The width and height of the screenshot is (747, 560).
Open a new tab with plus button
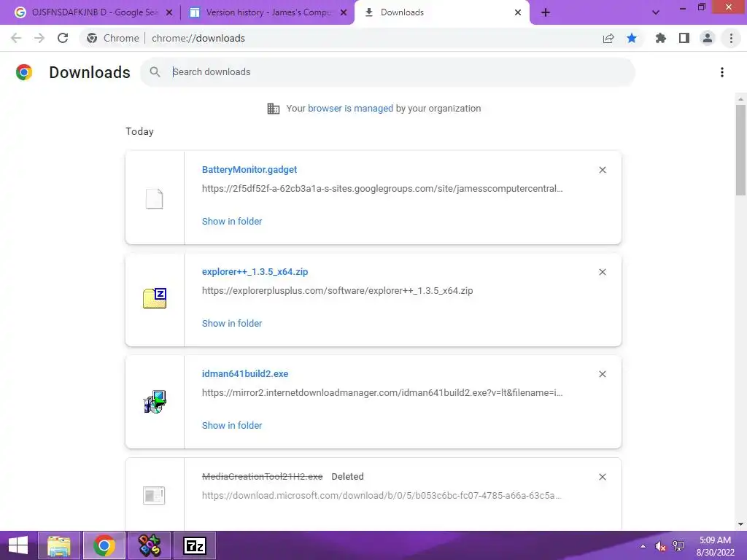coord(546,12)
